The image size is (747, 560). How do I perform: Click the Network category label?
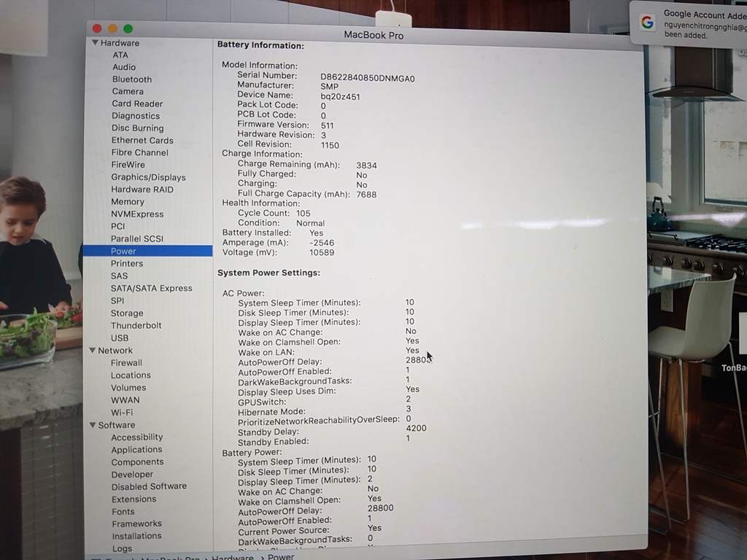[115, 351]
